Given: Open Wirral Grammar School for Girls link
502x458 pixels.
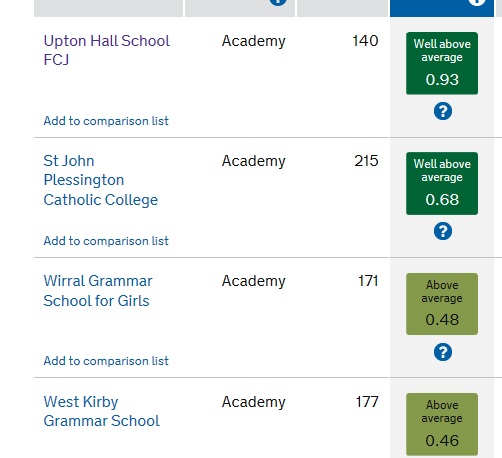Looking at the screenshot, I should 98,291.
